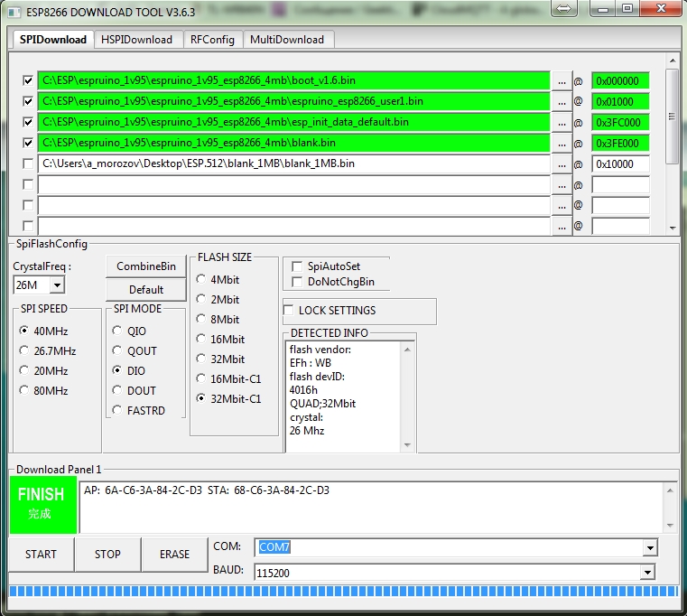Expand the COM port dropdown

650,547
